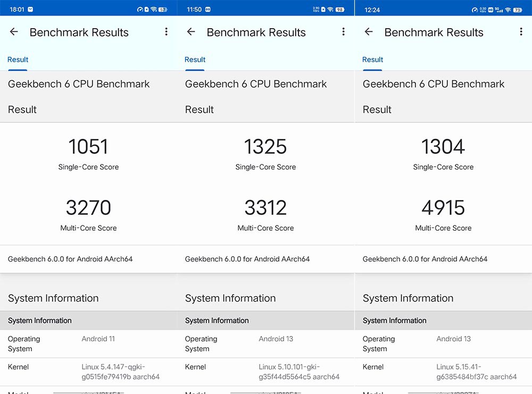
Task: Tap the Wi-Fi icon in the 12:24 status bar
Action: click(x=508, y=10)
